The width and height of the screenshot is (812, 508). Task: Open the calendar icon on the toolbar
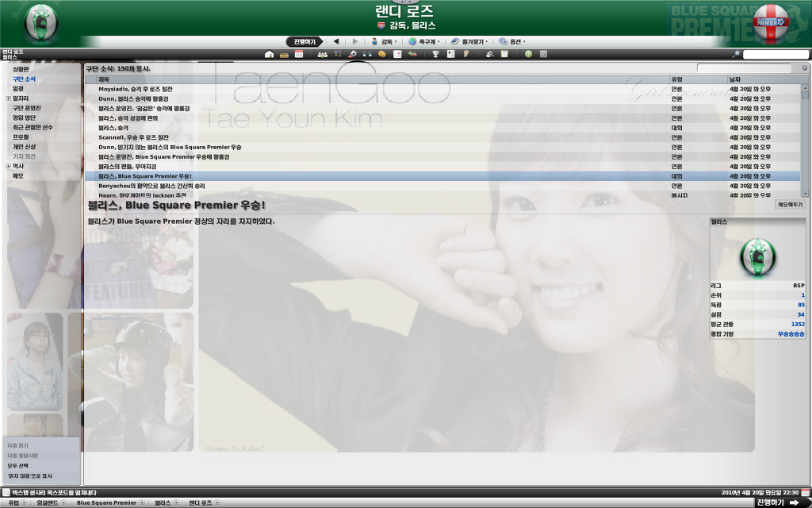click(x=298, y=54)
